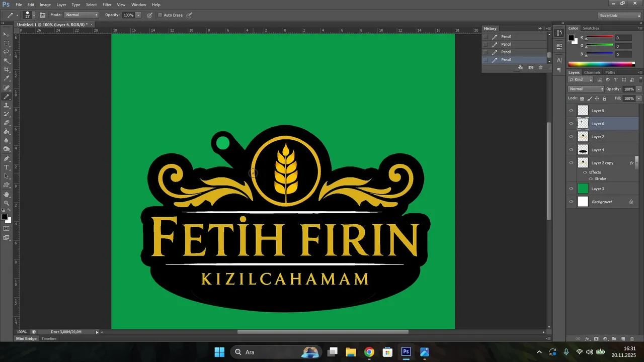Lock all for the layer

pos(604,99)
